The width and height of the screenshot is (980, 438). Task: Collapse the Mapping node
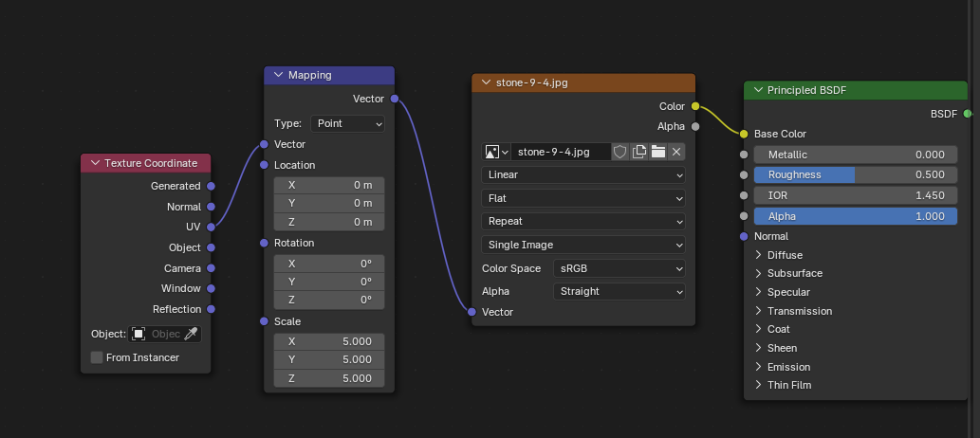coord(278,75)
